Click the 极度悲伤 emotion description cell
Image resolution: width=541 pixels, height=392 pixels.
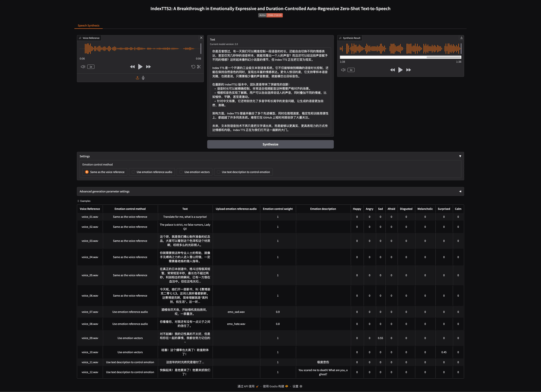pyautogui.click(x=323, y=362)
